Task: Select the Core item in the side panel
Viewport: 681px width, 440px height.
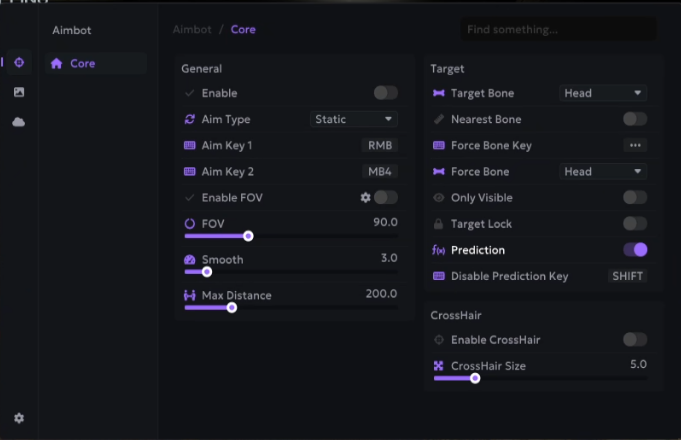Action: (83, 63)
